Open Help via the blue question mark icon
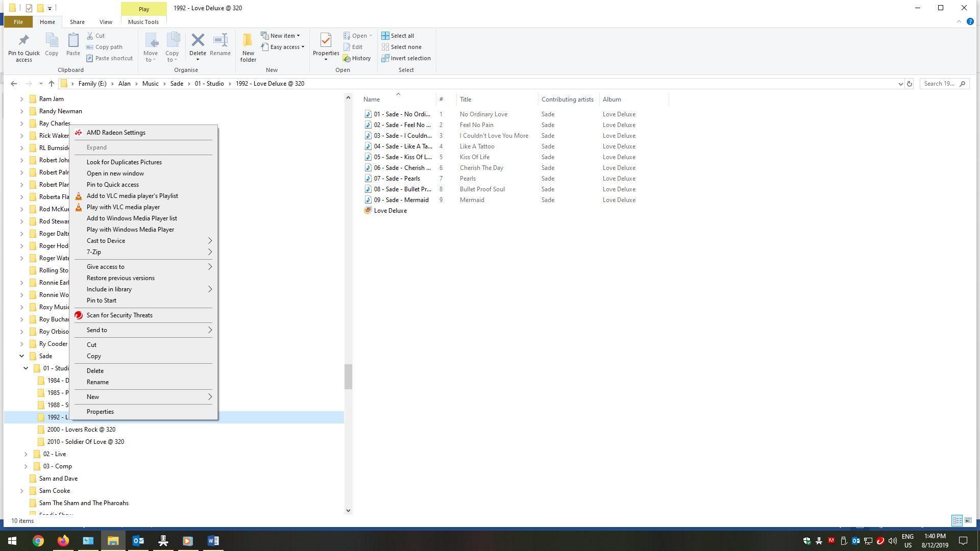Screen dimensions: 980x551 click(x=970, y=21)
